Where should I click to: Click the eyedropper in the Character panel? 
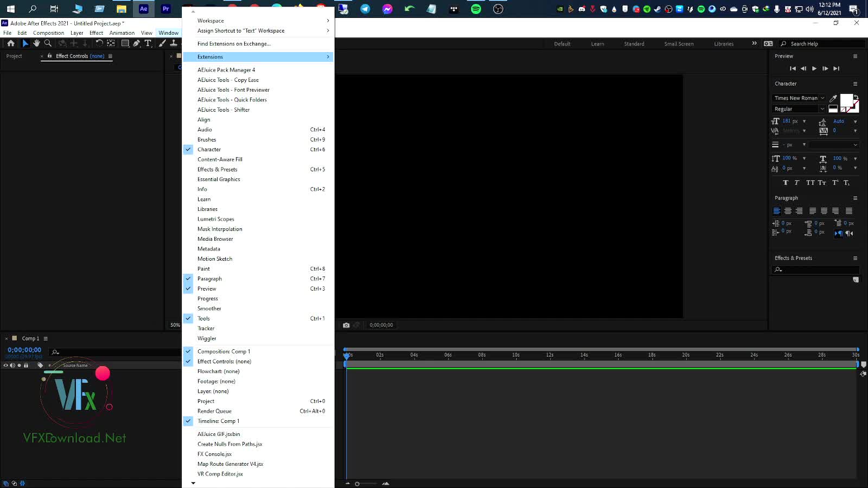(x=833, y=98)
